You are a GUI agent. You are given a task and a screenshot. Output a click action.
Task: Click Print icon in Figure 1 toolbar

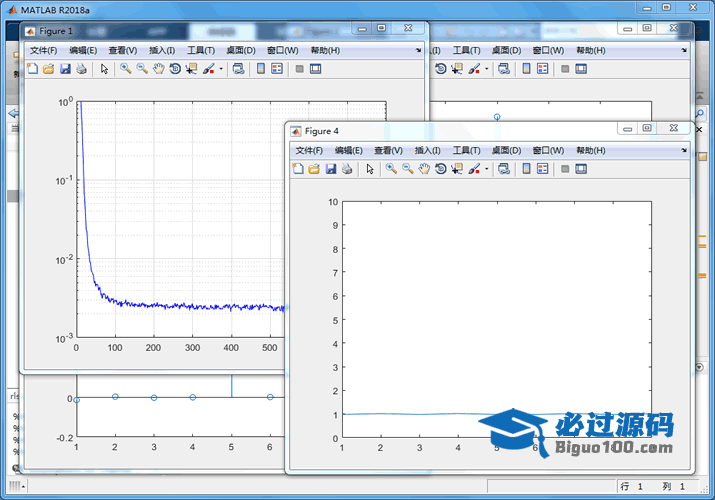point(82,69)
